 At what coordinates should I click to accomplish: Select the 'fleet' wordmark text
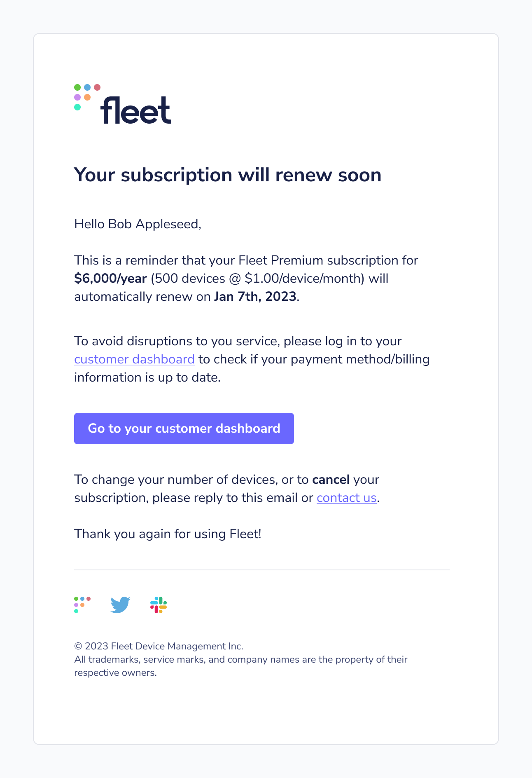pyautogui.click(x=136, y=109)
